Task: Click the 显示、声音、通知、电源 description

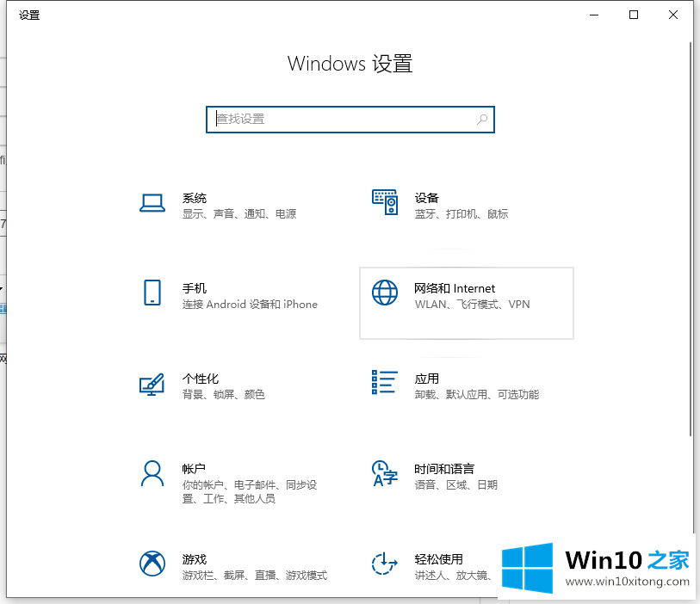Action: pyautogui.click(x=239, y=214)
